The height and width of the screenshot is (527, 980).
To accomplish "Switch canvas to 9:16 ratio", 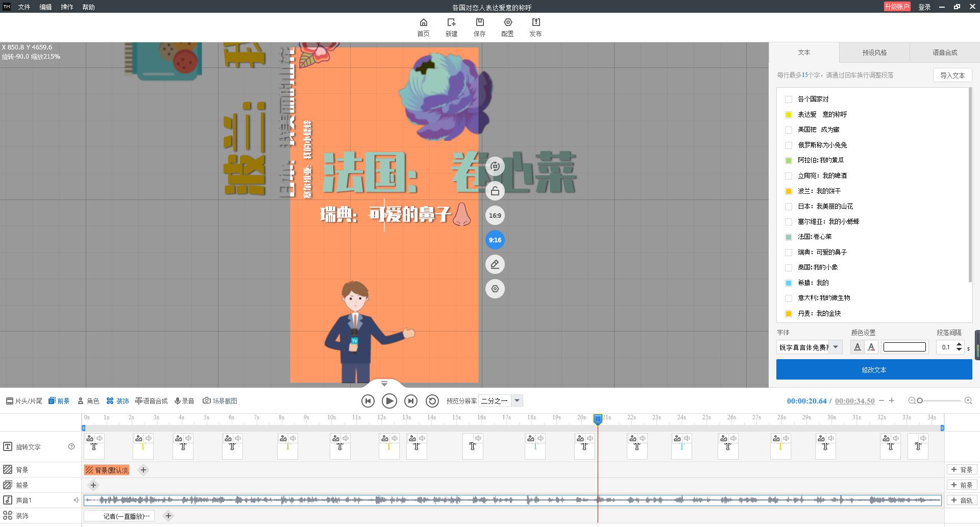I will click(495, 240).
